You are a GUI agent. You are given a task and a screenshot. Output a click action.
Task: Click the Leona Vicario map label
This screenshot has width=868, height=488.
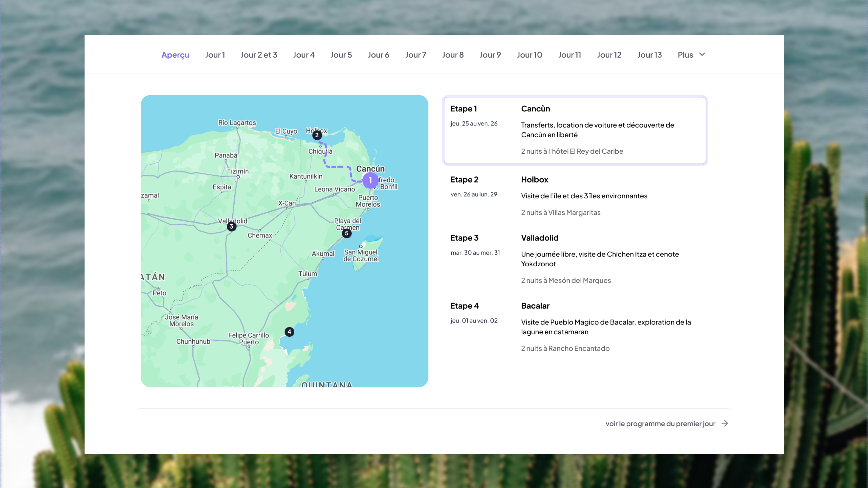(335, 189)
